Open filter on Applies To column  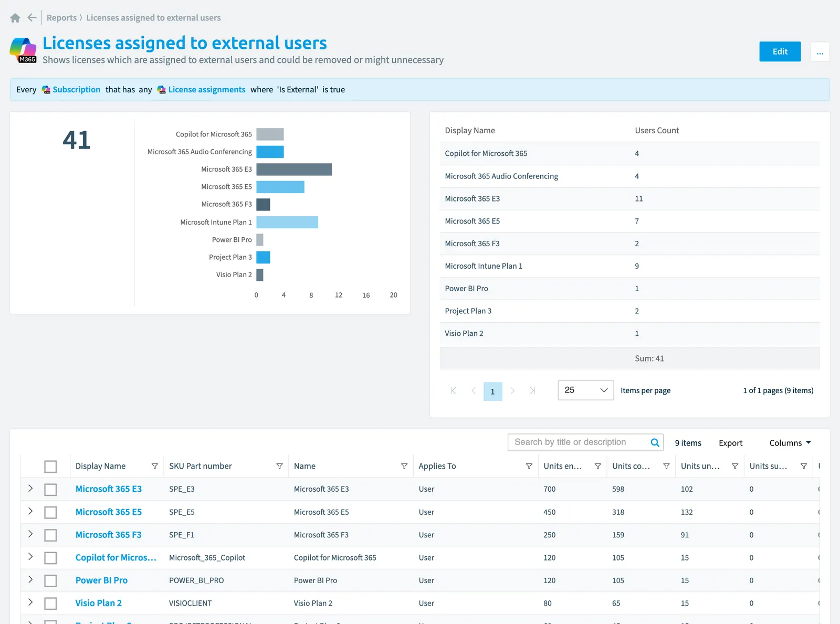pyautogui.click(x=529, y=466)
